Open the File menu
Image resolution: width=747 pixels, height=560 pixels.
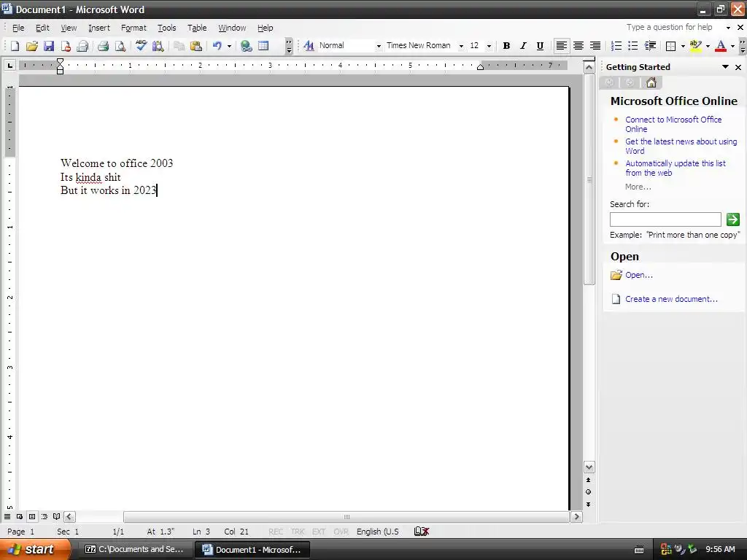point(18,28)
